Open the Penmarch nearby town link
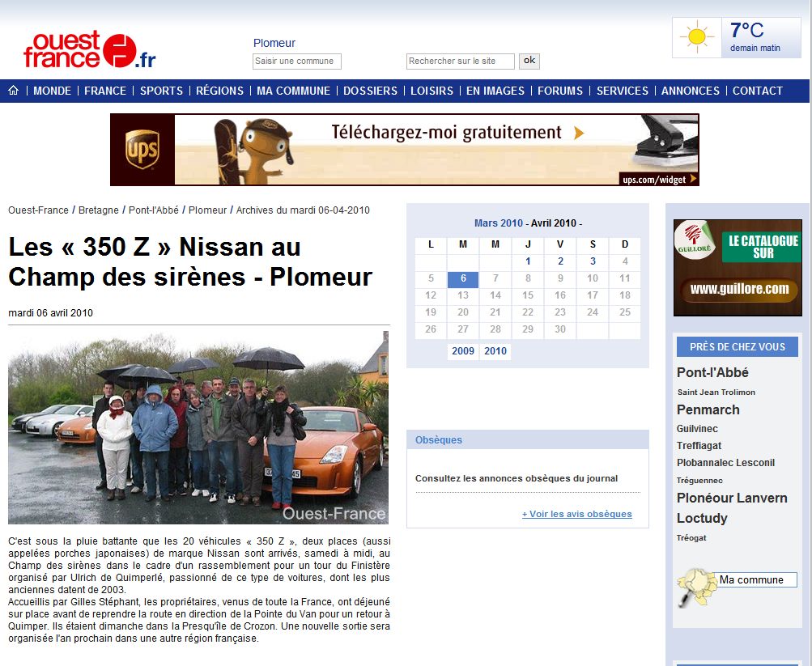812x666 pixels. pos(708,410)
